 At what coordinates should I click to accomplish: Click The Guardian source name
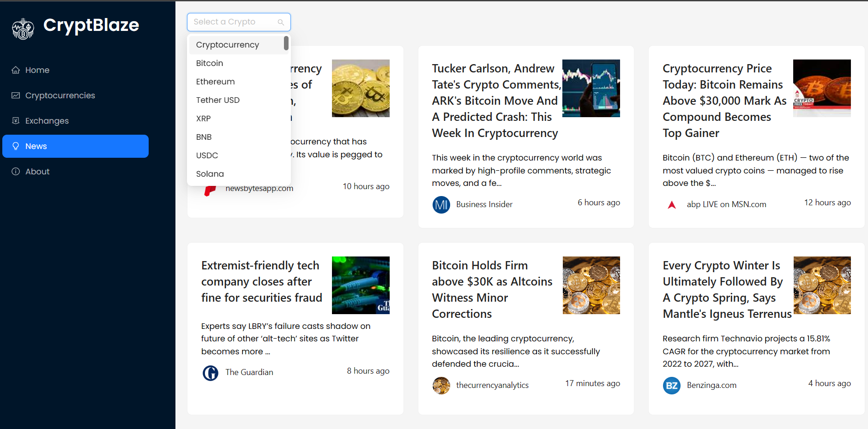249,372
